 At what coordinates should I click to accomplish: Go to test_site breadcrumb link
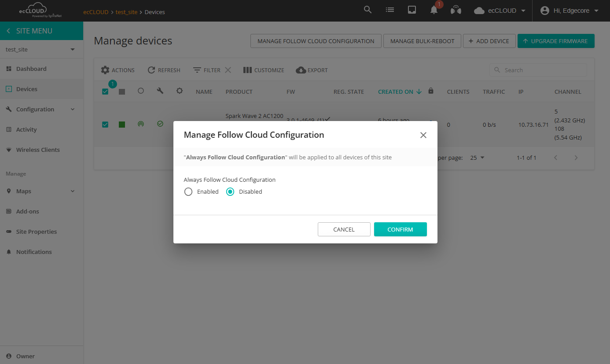(x=126, y=12)
